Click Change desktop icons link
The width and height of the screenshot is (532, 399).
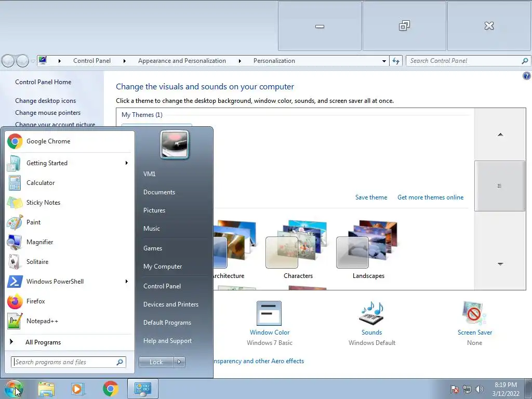point(46,101)
